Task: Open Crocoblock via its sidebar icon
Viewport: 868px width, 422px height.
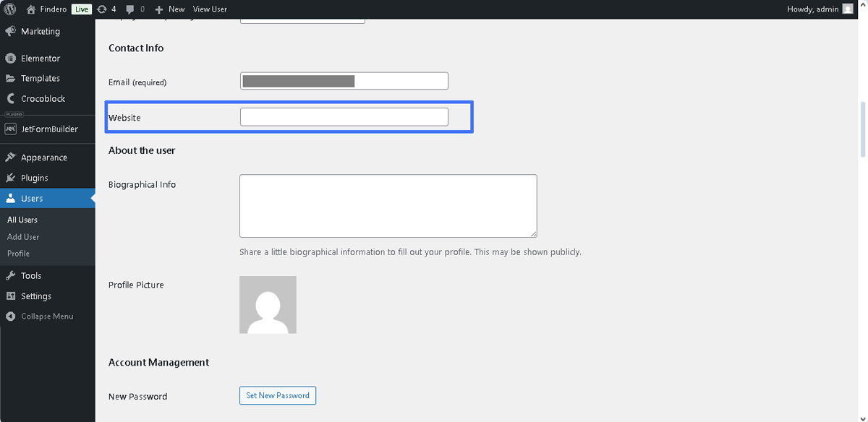Action: [10, 98]
